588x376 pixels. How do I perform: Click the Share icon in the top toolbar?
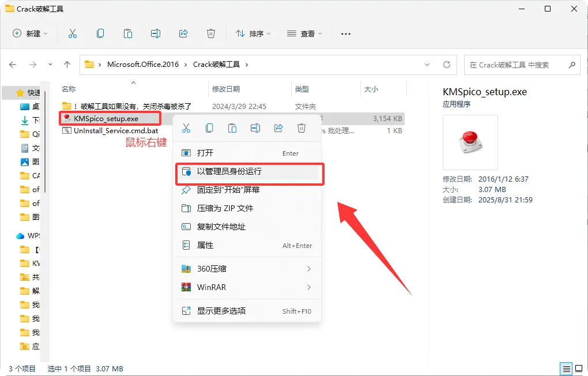click(183, 34)
